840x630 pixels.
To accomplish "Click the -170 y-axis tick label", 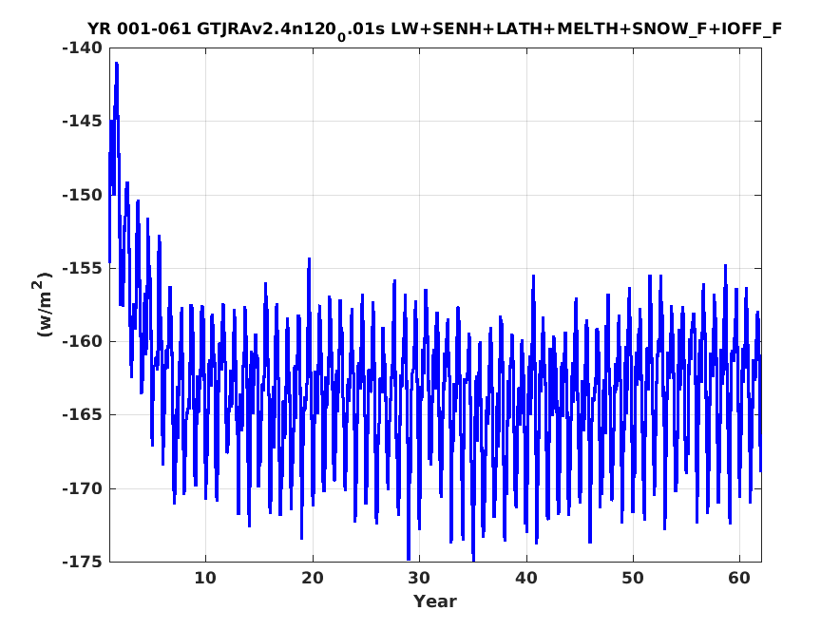I will click(82, 488).
